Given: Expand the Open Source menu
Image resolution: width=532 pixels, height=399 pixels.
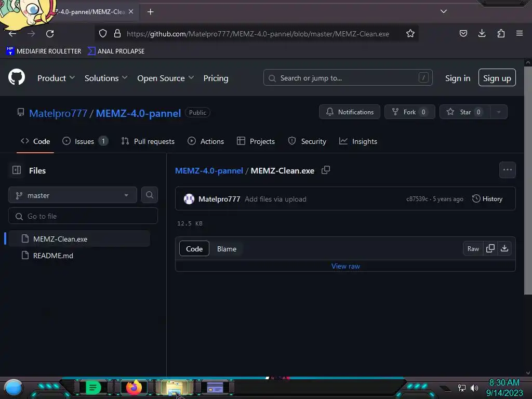Looking at the screenshot, I should click(x=166, y=78).
